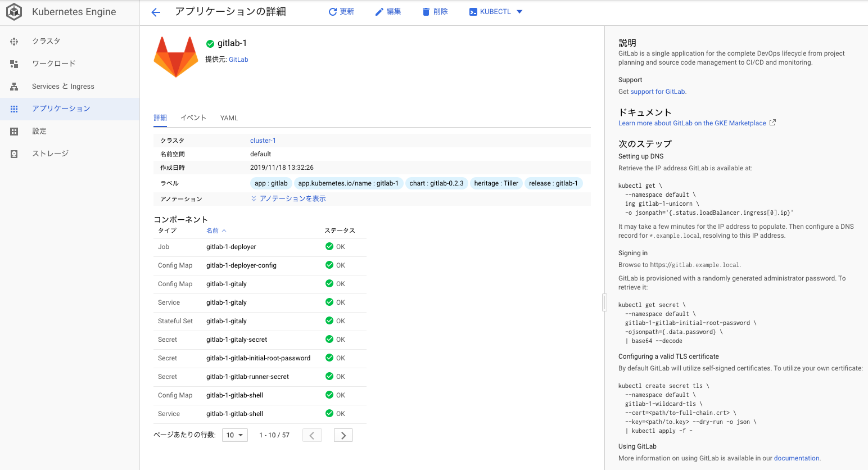
Task: Open gitlab-1-gitlab-initial-root-password secret
Action: (258, 358)
